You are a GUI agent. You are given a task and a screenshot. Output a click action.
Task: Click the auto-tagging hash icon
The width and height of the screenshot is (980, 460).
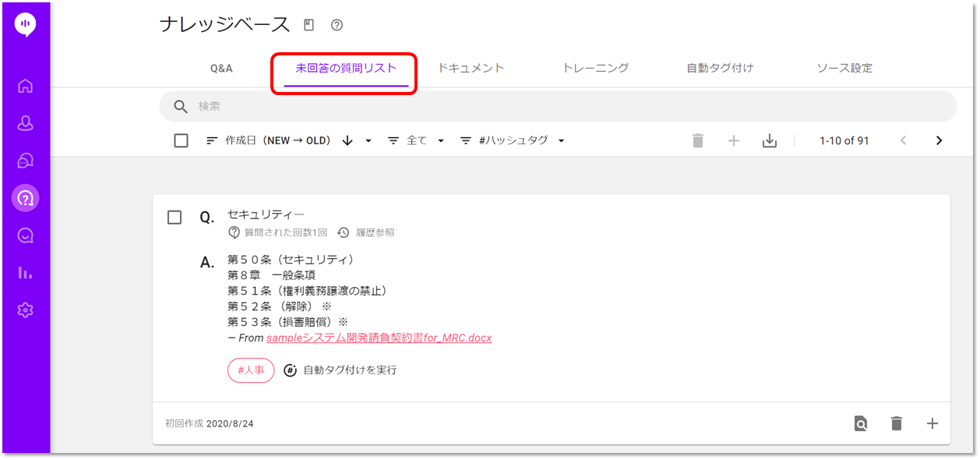[290, 370]
